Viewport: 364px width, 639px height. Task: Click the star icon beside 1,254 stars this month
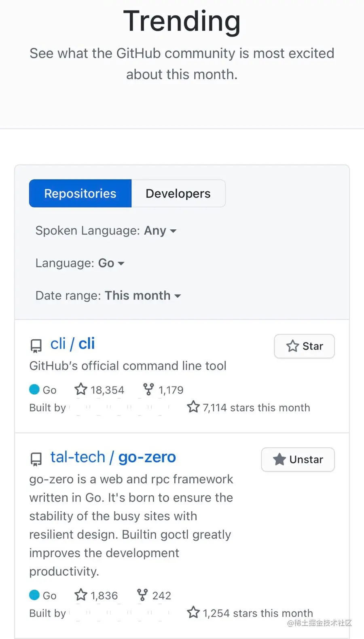coord(193,612)
